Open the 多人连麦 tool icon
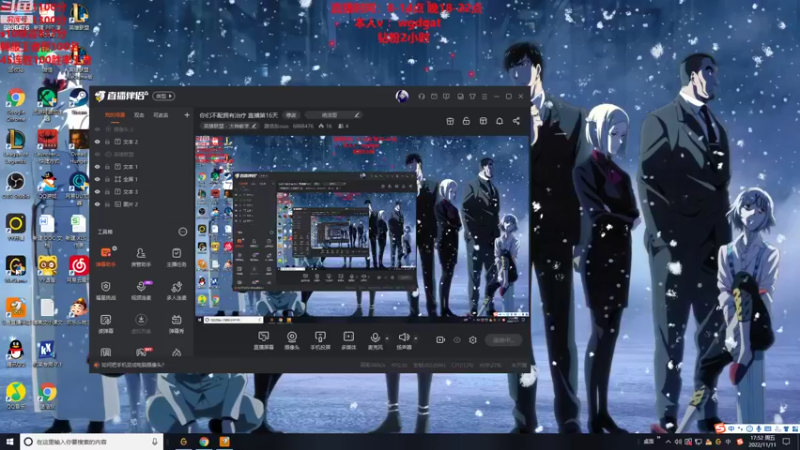 177,290
